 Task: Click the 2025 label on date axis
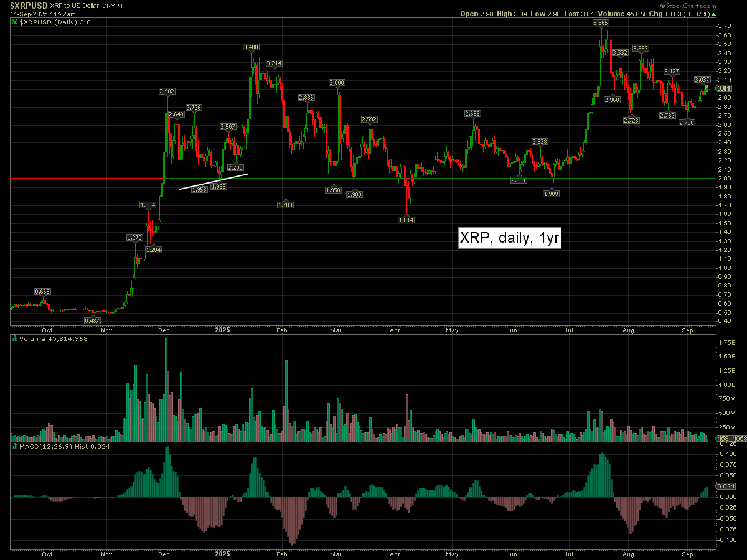[x=223, y=330]
